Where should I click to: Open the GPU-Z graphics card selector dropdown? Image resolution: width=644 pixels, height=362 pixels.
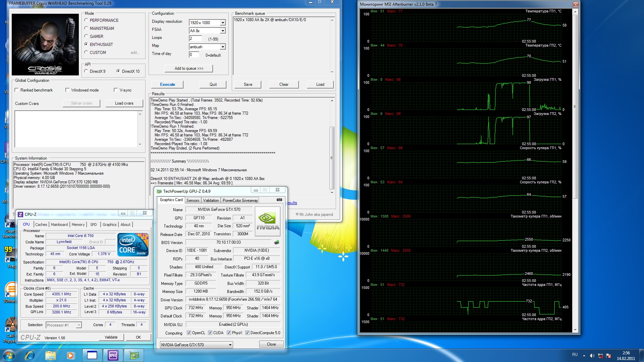pyautogui.click(x=196, y=345)
